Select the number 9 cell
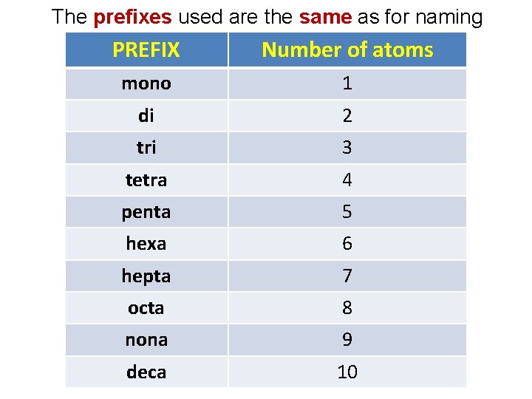The height and width of the screenshot is (399, 532). 347,340
